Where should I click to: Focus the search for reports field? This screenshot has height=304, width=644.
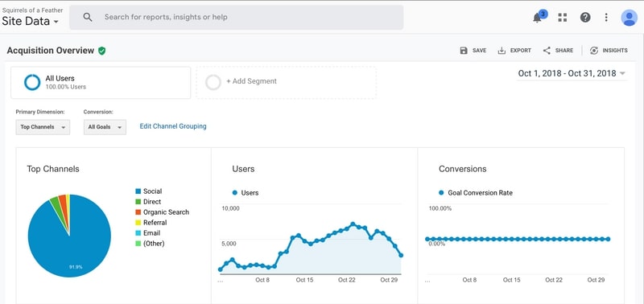236,17
